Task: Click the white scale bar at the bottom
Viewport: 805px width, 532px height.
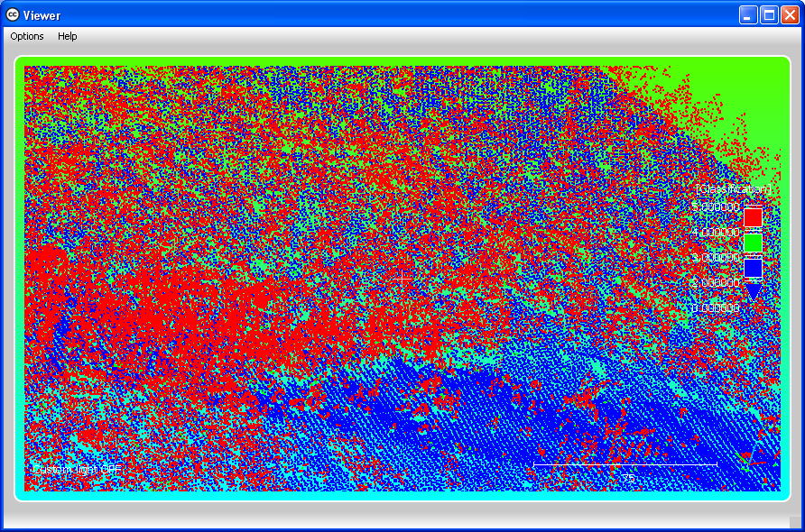Action: (625, 465)
